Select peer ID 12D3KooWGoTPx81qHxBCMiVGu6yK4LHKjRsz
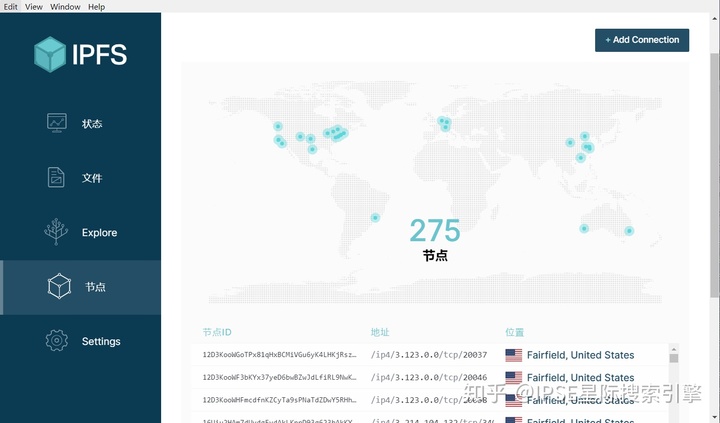Screen dimensions: 720x423 (x=279, y=355)
